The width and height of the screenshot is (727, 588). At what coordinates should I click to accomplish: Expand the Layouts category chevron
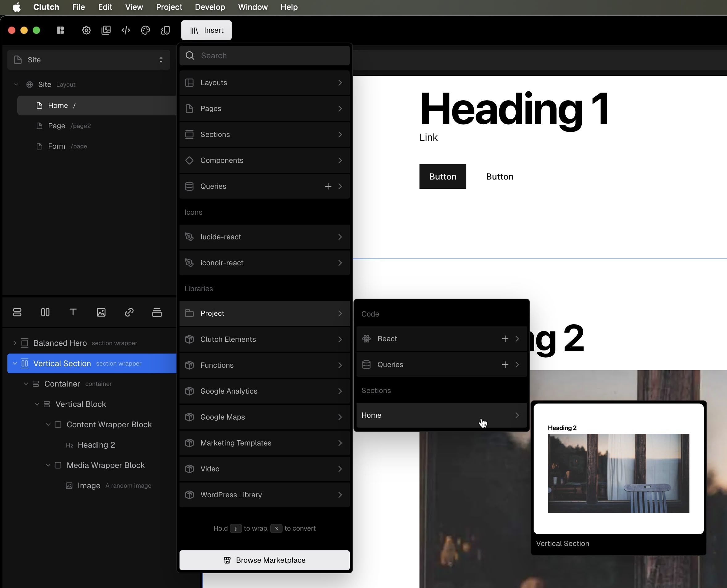(340, 83)
